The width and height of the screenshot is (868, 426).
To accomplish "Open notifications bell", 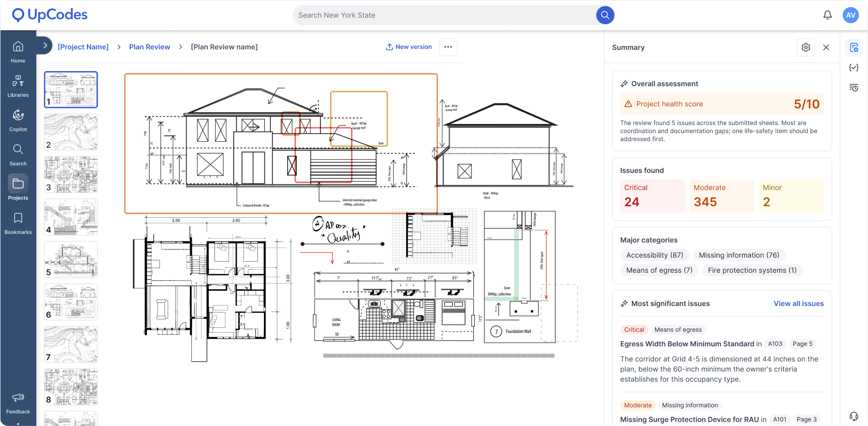I will pos(828,15).
